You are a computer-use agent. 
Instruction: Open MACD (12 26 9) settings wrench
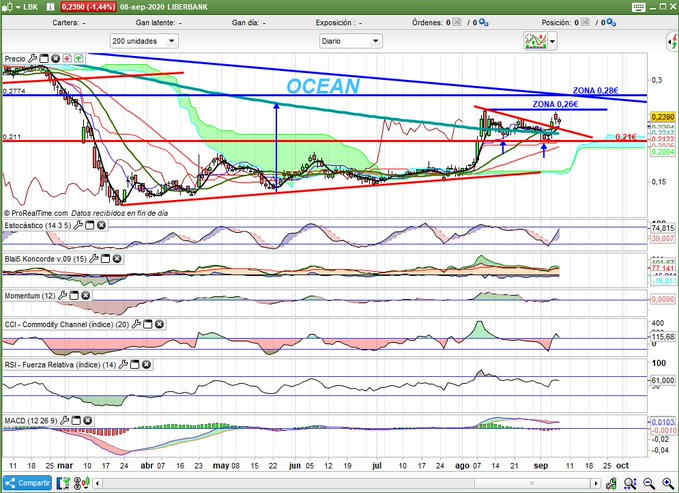click(65, 420)
